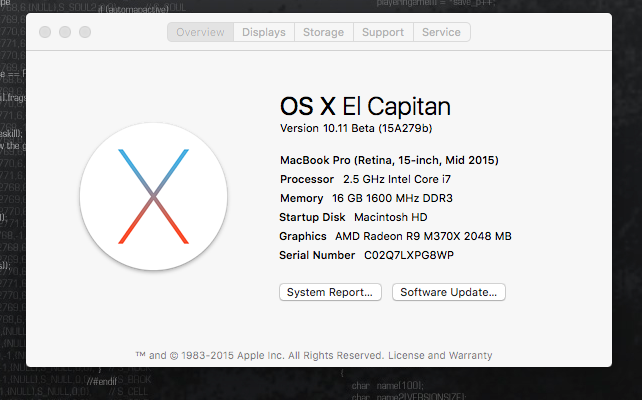The image size is (642, 400).
Task: Open the Storage tab
Action: tap(323, 32)
